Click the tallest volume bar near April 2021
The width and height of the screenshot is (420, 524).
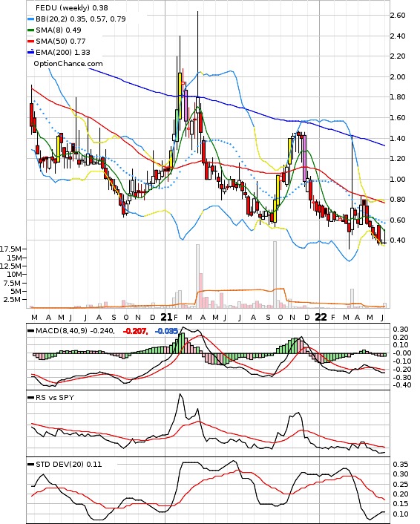pyautogui.click(x=197, y=276)
